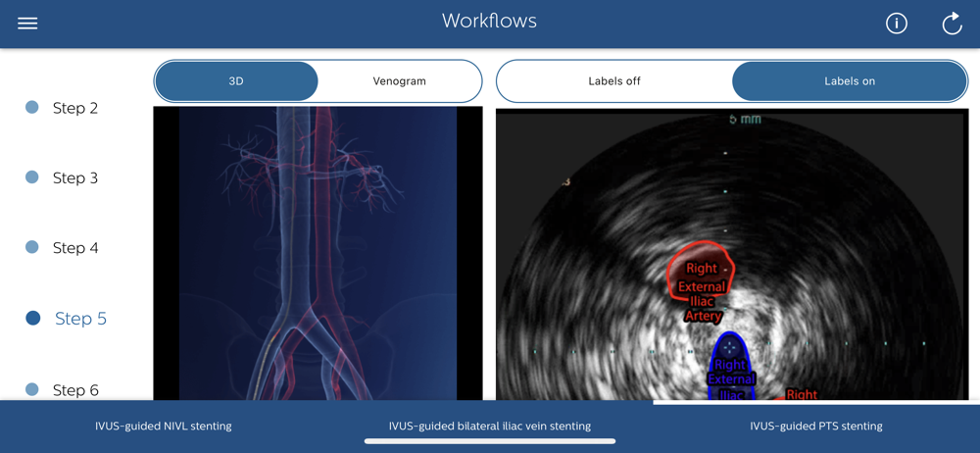Image resolution: width=980 pixels, height=453 pixels.
Task: Click the Right External Iliac Artery label
Action: (x=703, y=292)
